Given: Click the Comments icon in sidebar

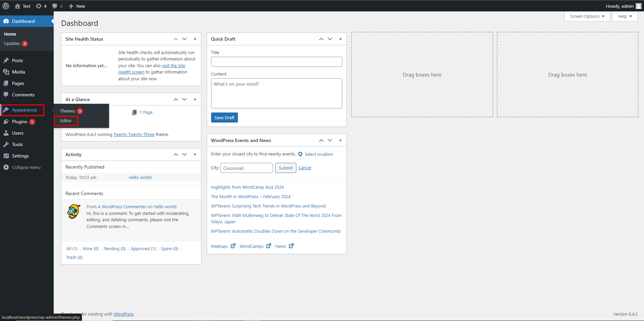Looking at the screenshot, I should tap(6, 95).
